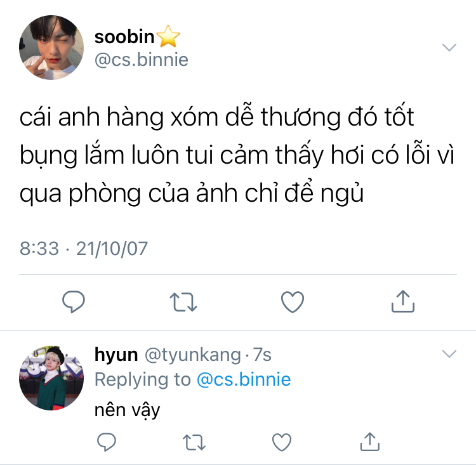Click the 7s timestamp on hyun's reply
Image resolution: width=476 pixels, height=465 pixels.
(x=262, y=354)
